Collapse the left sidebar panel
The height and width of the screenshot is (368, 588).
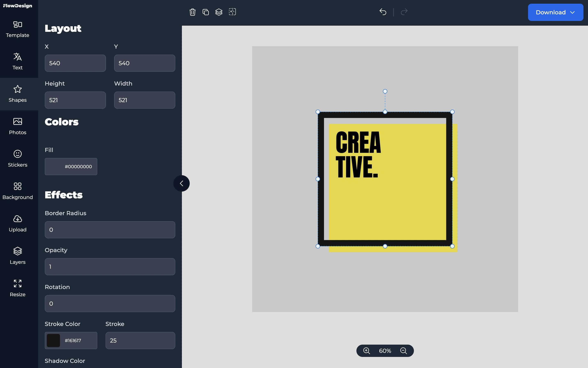pyautogui.click(x=181, y=183)
